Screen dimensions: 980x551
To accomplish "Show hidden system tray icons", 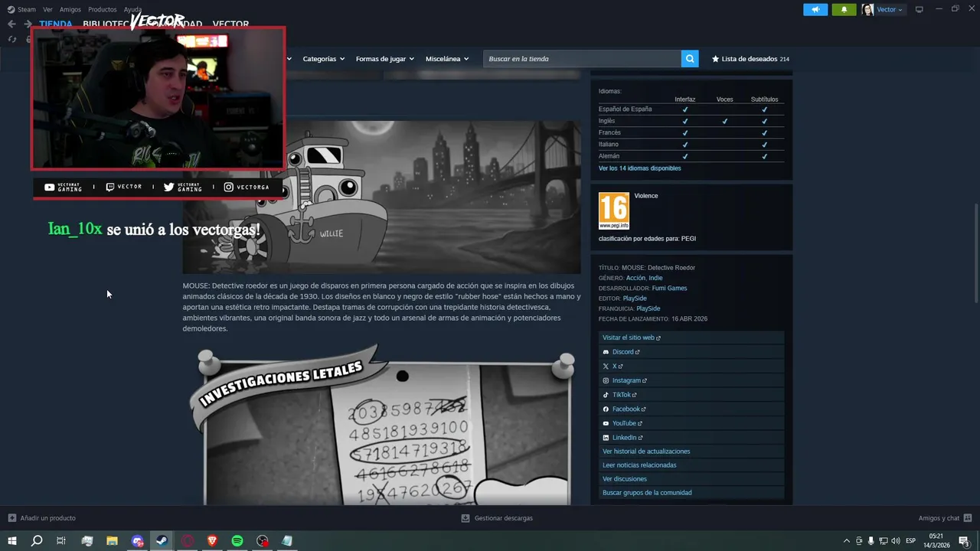I will (846, 541).
